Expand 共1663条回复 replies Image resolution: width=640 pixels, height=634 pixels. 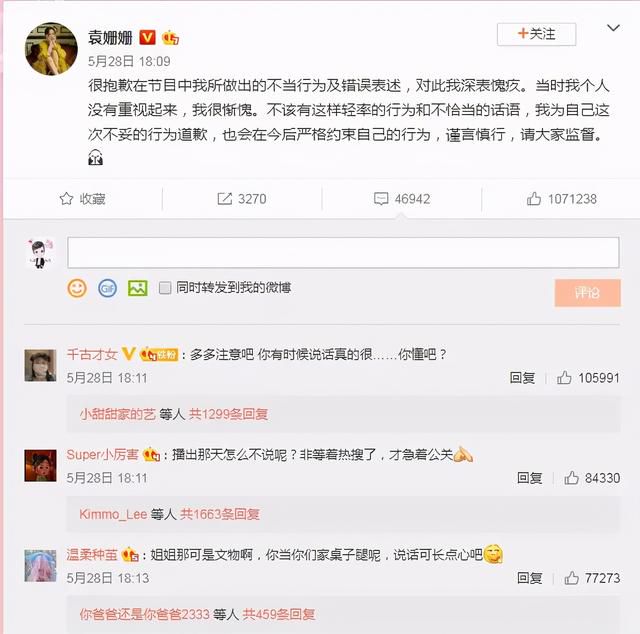coord(220,514)
